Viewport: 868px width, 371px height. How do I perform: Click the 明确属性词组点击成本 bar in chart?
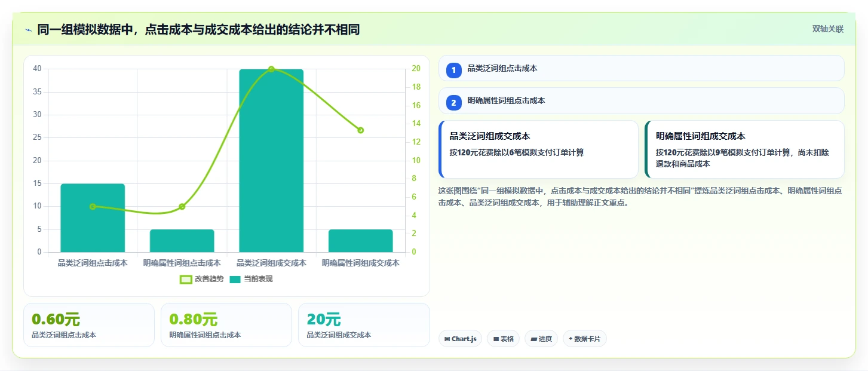[182, 241]
